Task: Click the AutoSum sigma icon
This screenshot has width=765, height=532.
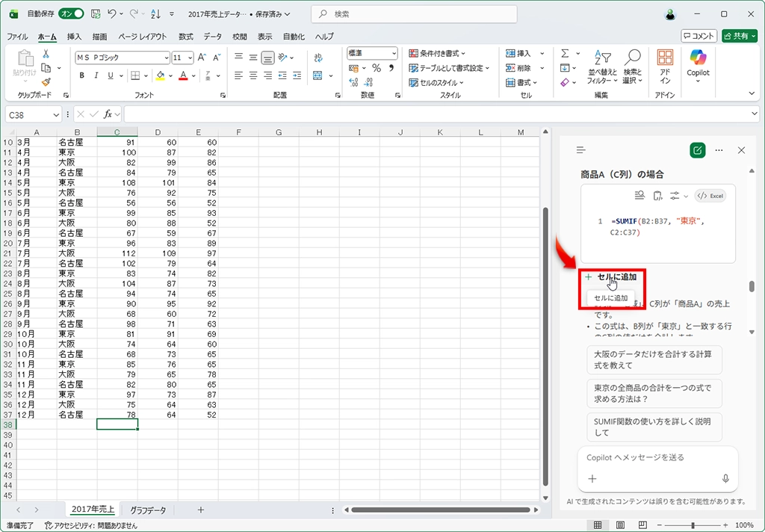Action: point(565,54)
